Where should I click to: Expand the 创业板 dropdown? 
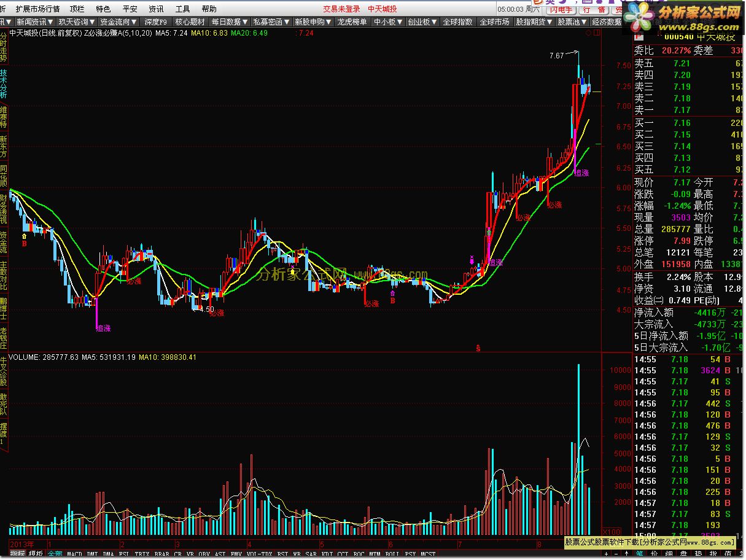tap(422, 22)
